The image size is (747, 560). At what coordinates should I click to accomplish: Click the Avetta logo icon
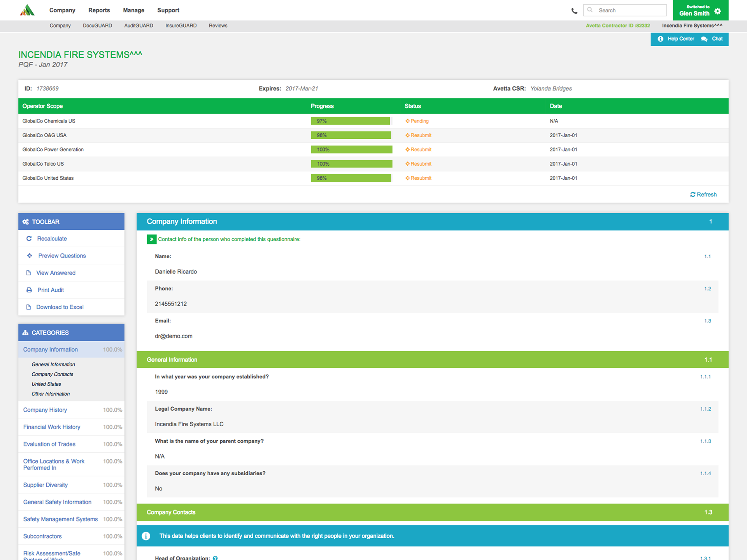click(27, 10)
